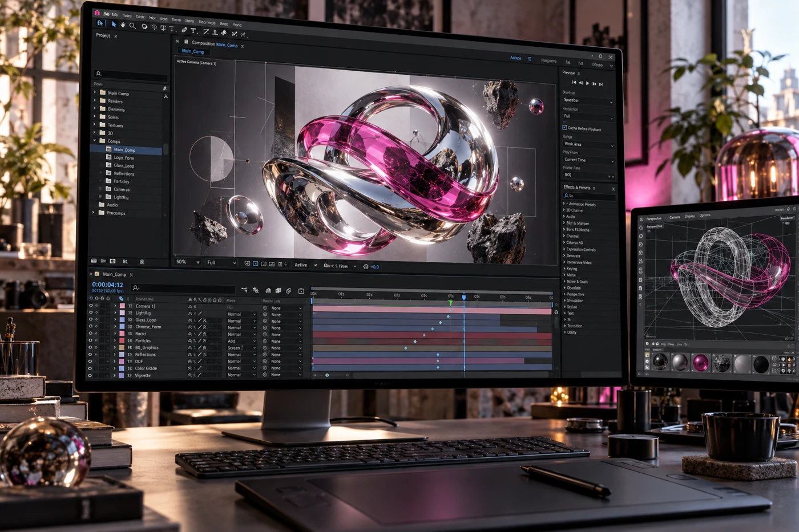Open Parent dropdown for DOF layer
Screen dimensions: 799x532
click(x=285, y=362)
